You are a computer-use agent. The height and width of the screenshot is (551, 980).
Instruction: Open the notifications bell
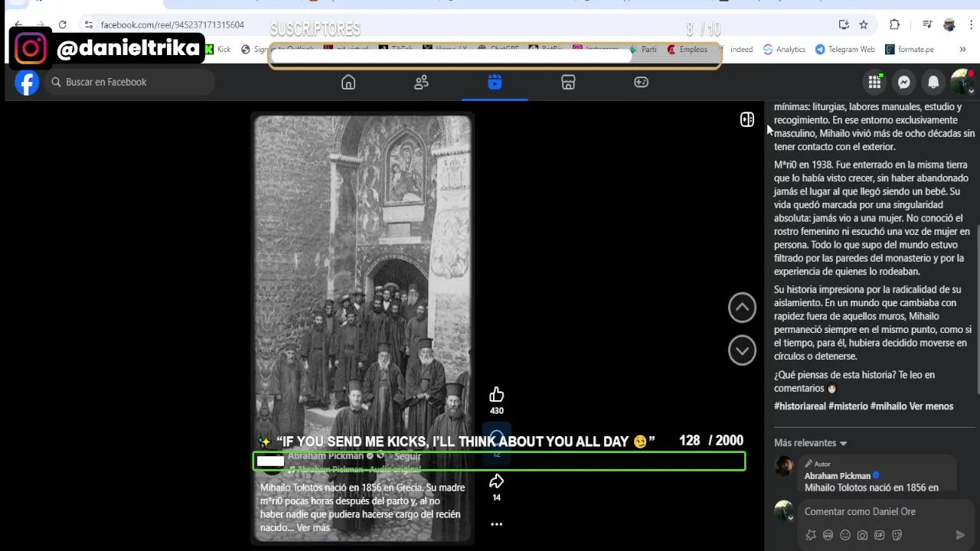(933, 82)
